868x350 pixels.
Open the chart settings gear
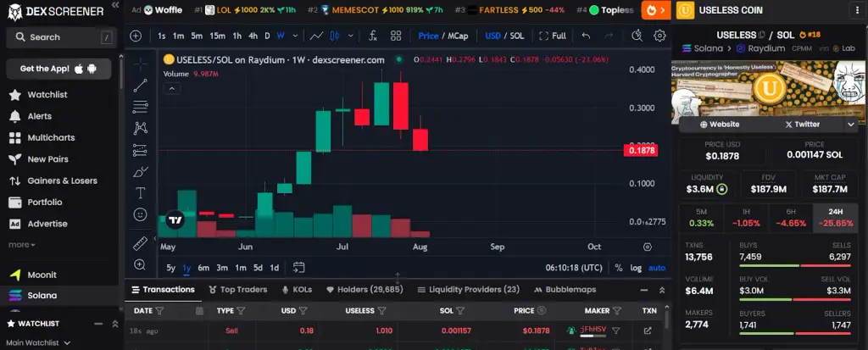click(x=659, y=36)
